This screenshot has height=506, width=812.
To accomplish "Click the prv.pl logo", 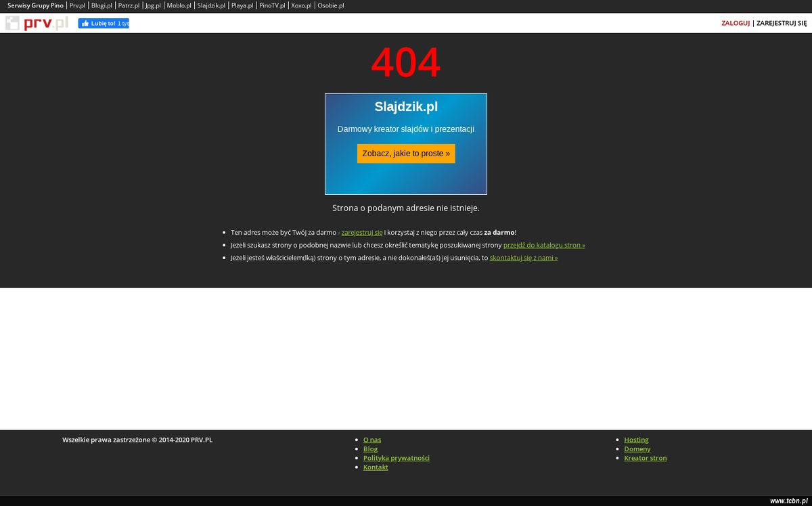I will pos(37,24).
